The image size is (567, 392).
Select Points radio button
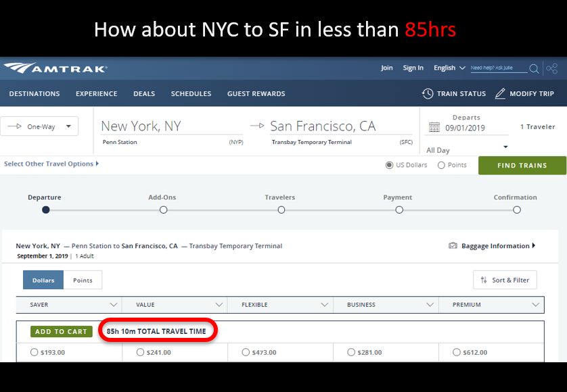(441, 165)
